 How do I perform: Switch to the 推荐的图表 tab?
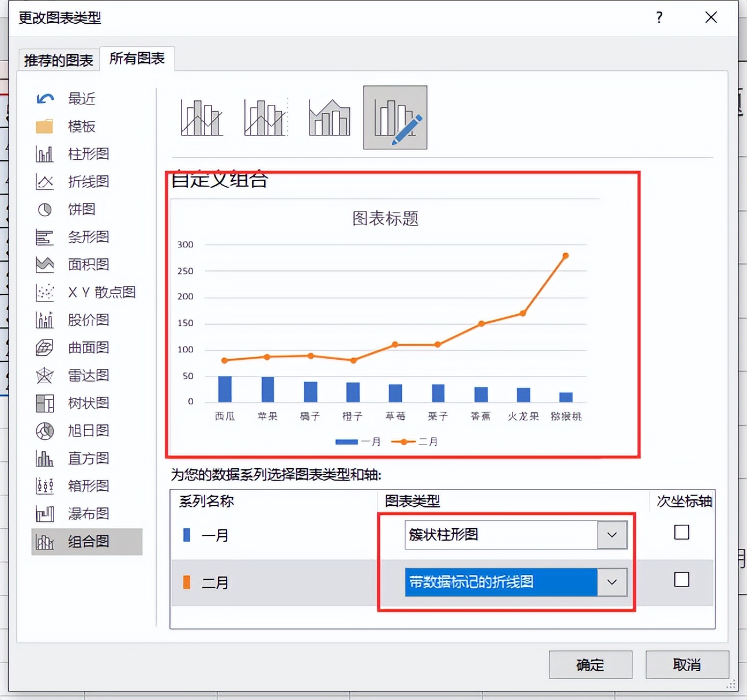coord(59,60)
